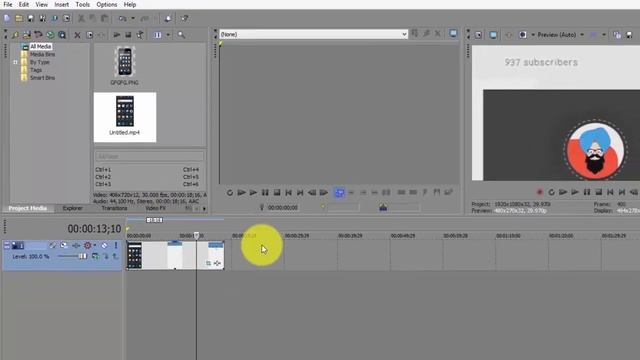Select the Smart Bins folder
Image resolution: width=640 pixels, height=360 pixels.
point(42,78)
